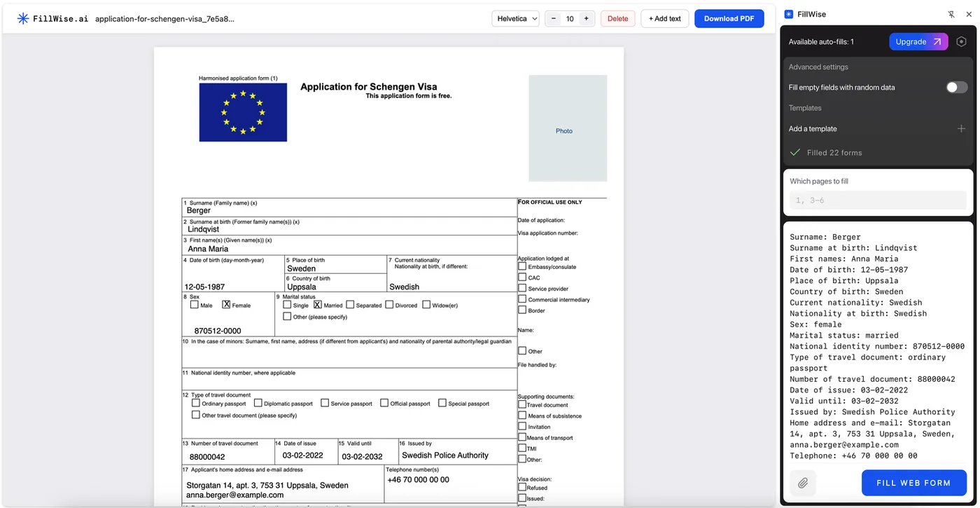980x508 pixels.
Task: Click the FillWise asterisk icon in the panel title
Action: [789, 14]
